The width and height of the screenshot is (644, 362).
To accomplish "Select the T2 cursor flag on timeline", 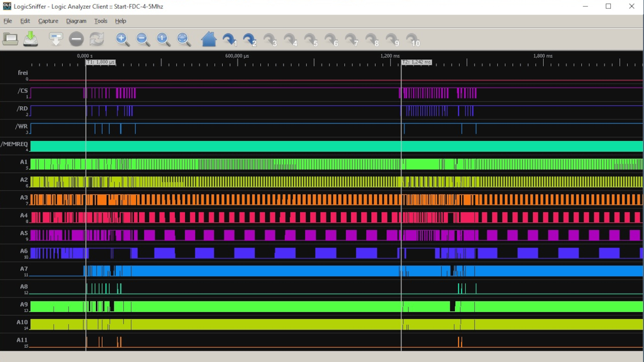I will pyautogui.click(x=417, y=62).
